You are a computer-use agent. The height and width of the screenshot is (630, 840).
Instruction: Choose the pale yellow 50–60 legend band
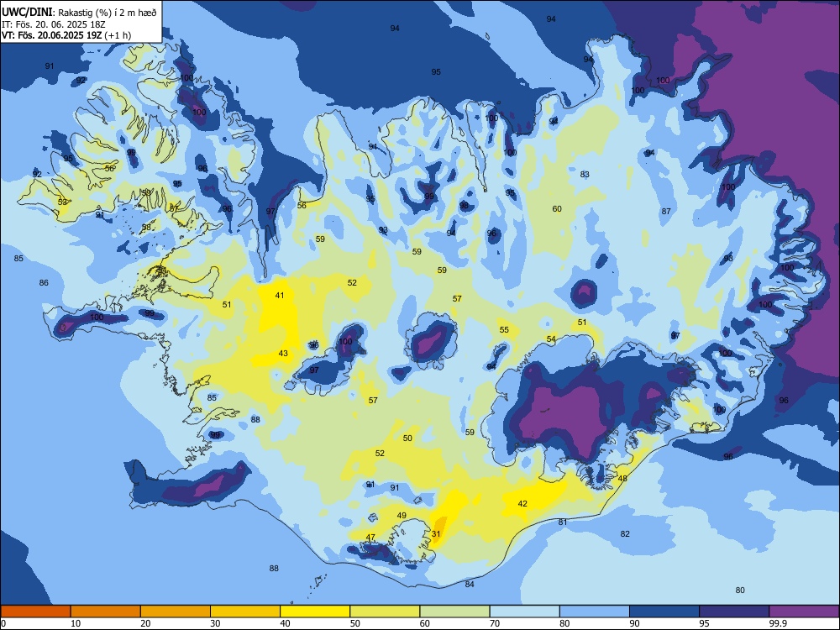(385, 612)
